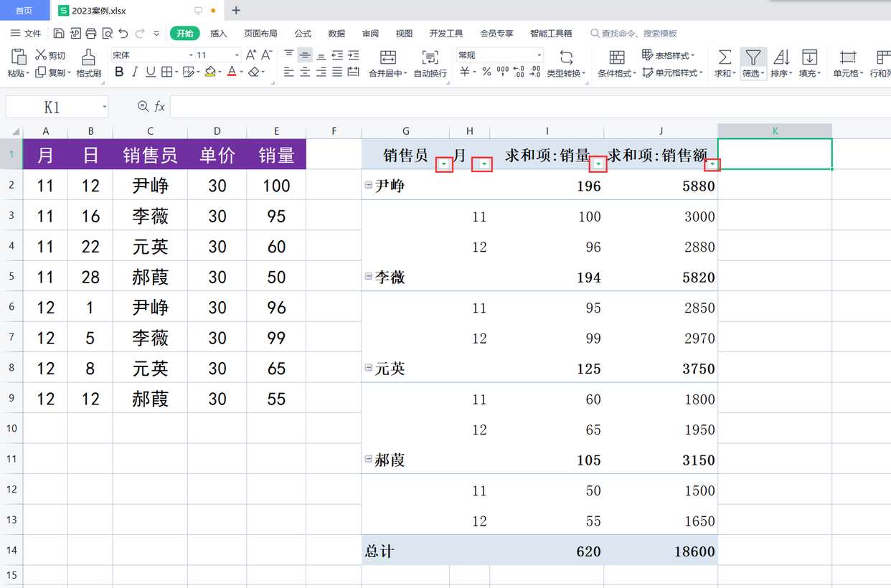The image size is (891, 588).
Task: Open Cell Style (单元格样式) options
Action: point(673,72)
